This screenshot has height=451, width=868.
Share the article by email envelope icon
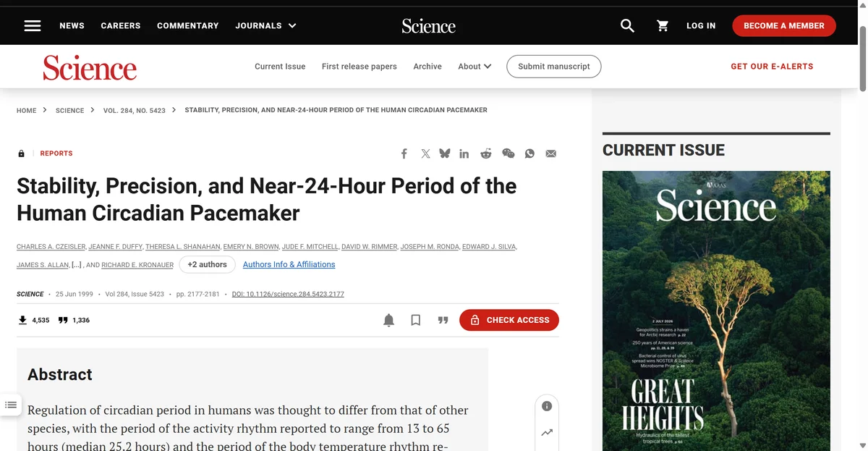[x=551, y=153]
